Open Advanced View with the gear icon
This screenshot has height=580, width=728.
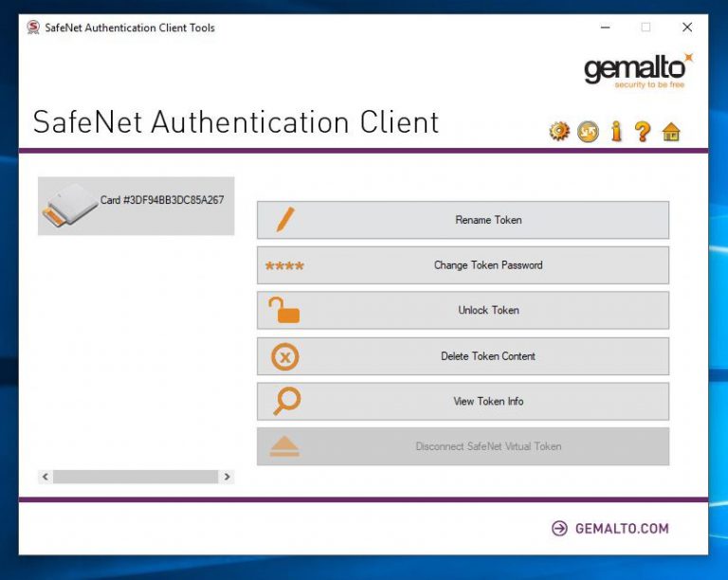[x=559, y=132]
